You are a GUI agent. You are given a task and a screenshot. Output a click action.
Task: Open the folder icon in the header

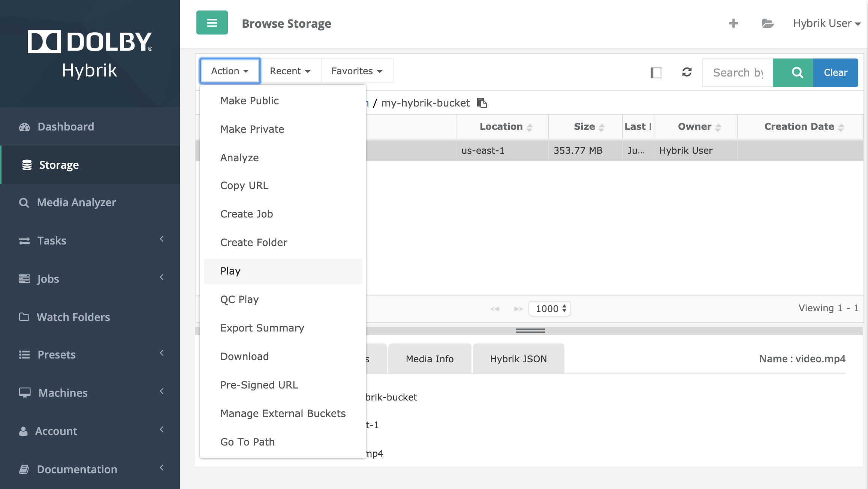point(768,23)
